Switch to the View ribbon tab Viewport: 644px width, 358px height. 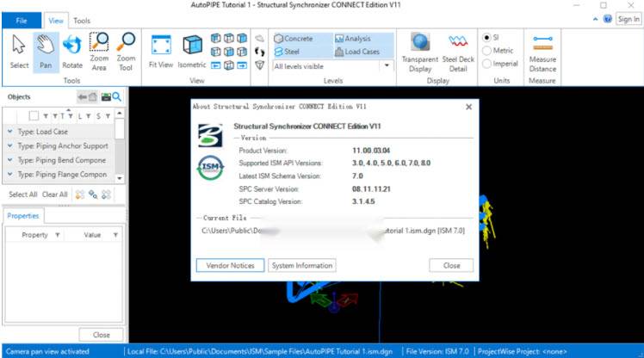pos(56,21)
